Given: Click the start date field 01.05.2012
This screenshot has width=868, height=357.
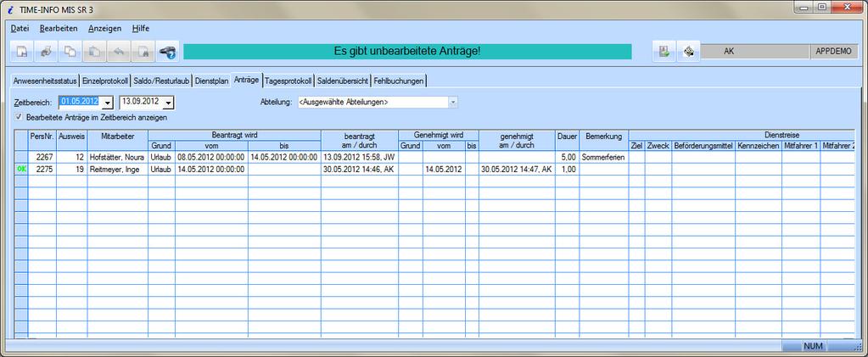Looking at the screenshot, I should pos(81,103).
